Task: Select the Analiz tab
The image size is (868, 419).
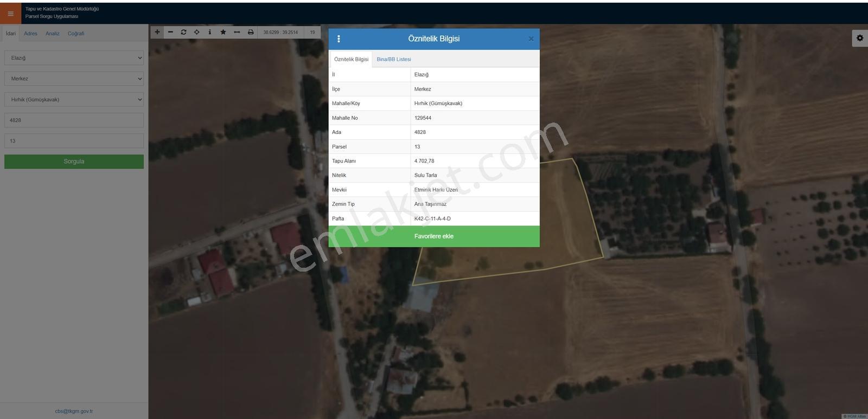Action: pyautogui.click(x=53, y=34)
